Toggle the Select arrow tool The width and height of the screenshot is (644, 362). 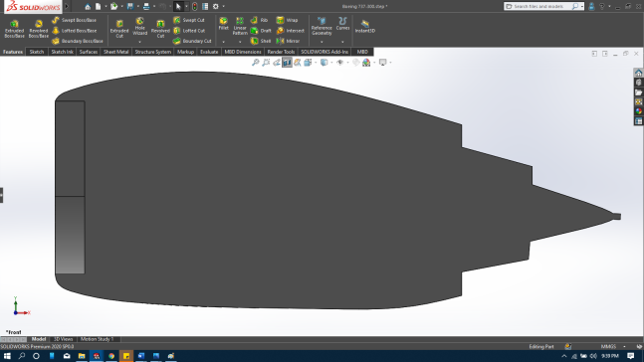click(178, 6)
